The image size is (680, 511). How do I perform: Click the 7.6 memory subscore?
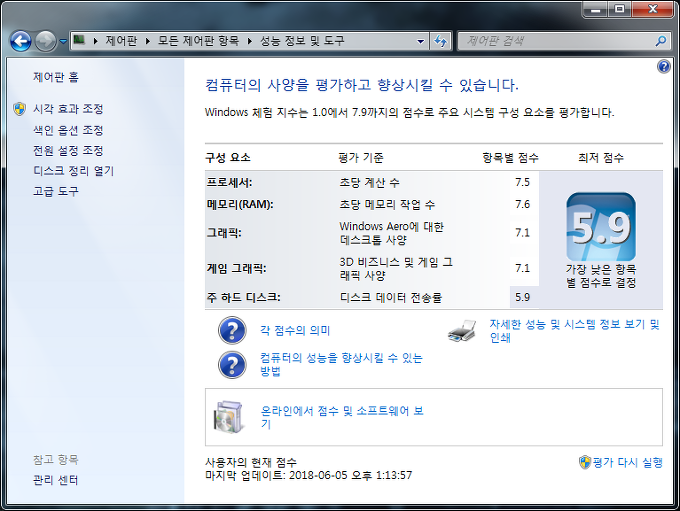[523, 204]
